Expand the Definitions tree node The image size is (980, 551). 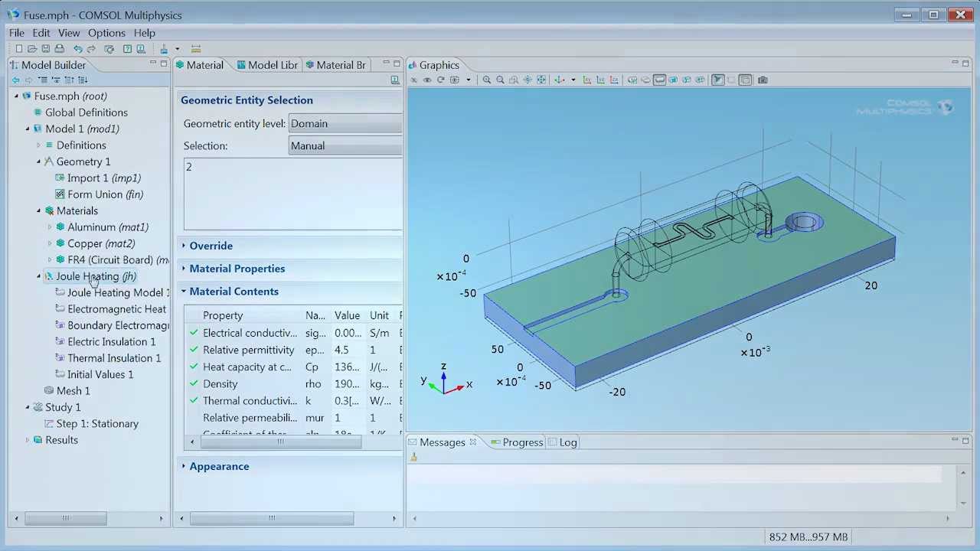pyautogui.click(x=39, y=145)
